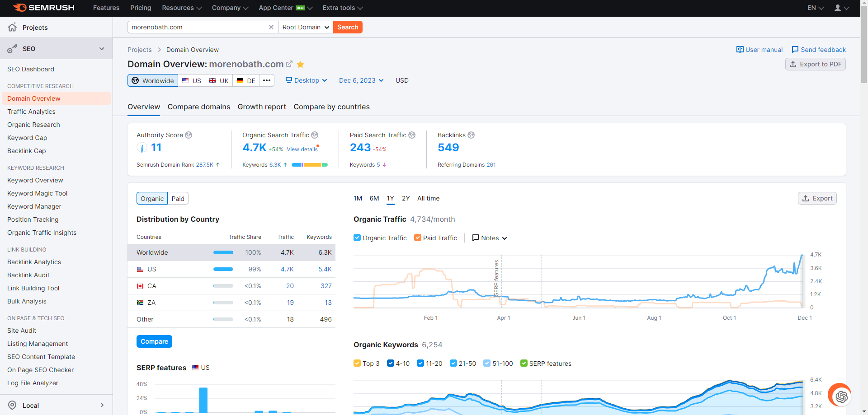Click the Keywords distribution color bar
This screenshot has width=868, height=415.
point(309,165)
